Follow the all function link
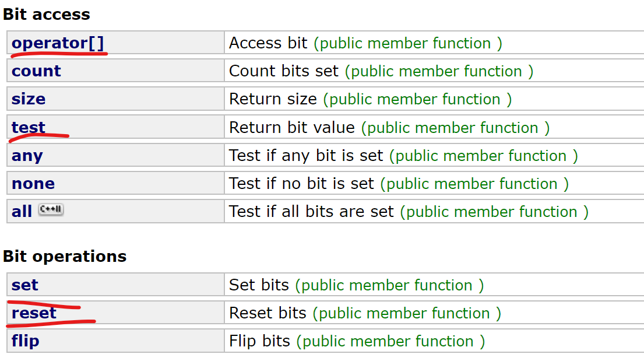This screenshot has height=354, width=644. click(x=22, y=212)
